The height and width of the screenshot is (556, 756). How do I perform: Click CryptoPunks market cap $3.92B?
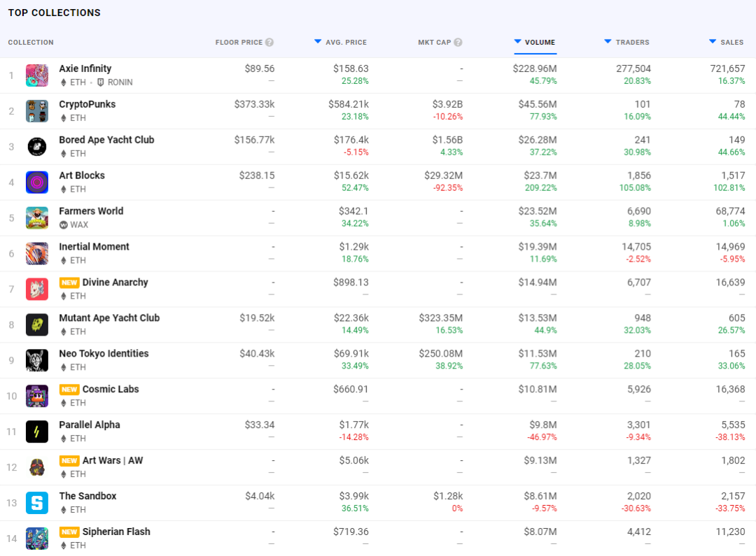click(447, 104)
